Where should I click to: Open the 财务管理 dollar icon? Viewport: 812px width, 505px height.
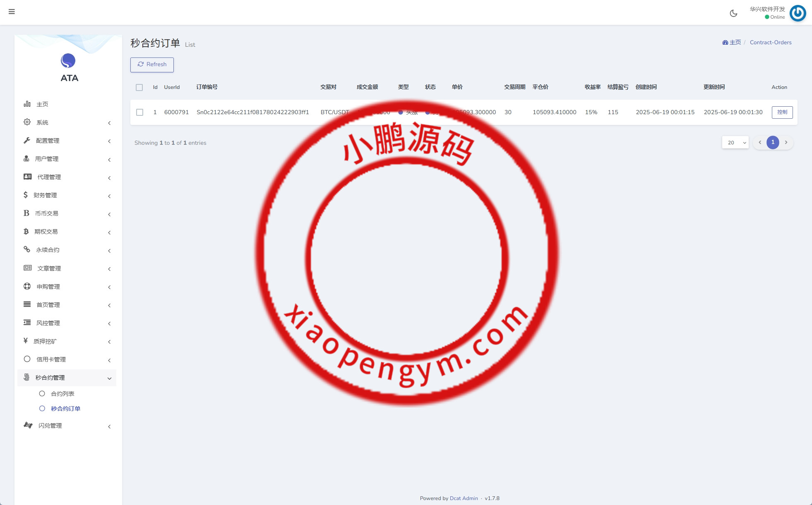[x=26, y=195]
